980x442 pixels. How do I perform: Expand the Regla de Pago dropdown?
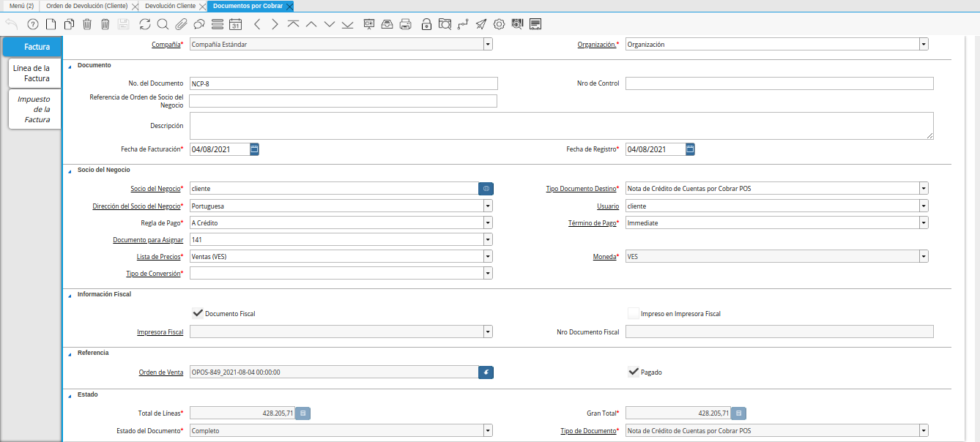(488, 222)
